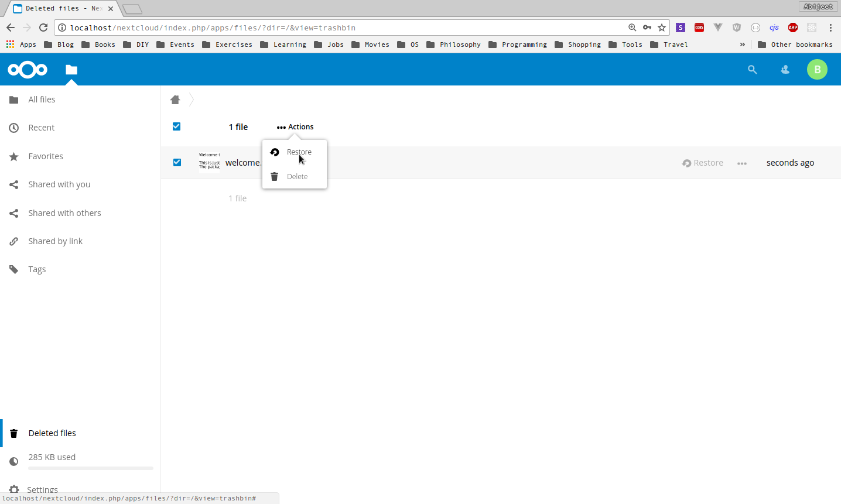Open the Contacts menu icon
The height and width of the screenshot is (504, 841).
pyautogui.click(x=785, y=69)
